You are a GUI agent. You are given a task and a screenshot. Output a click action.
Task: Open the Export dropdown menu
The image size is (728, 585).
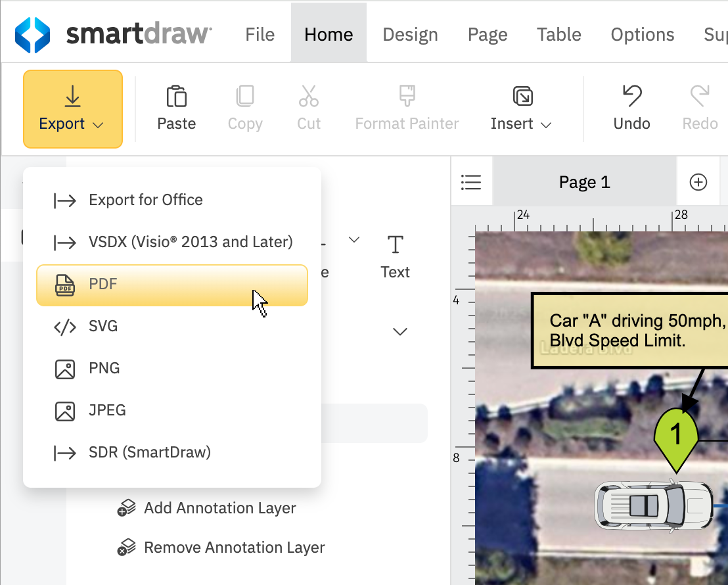click(x=72, y=109)
